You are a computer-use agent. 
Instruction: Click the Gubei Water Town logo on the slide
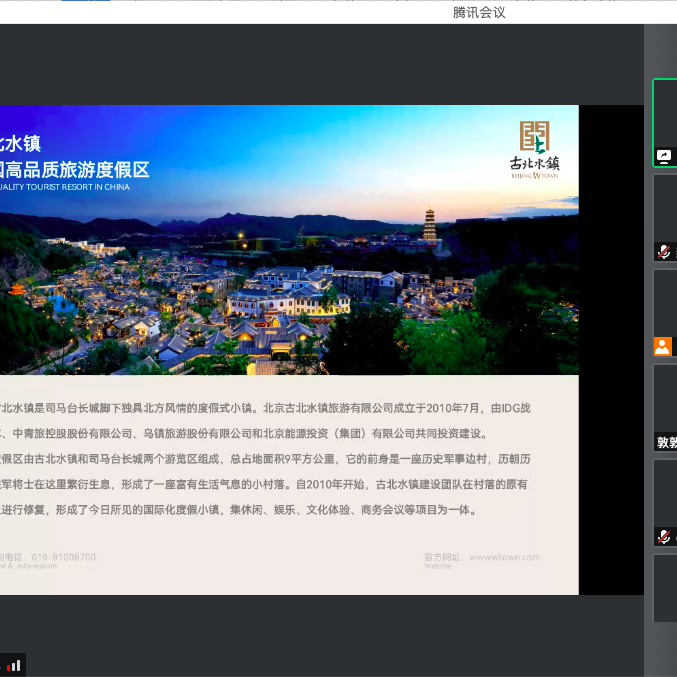click(x=535, y=150)
